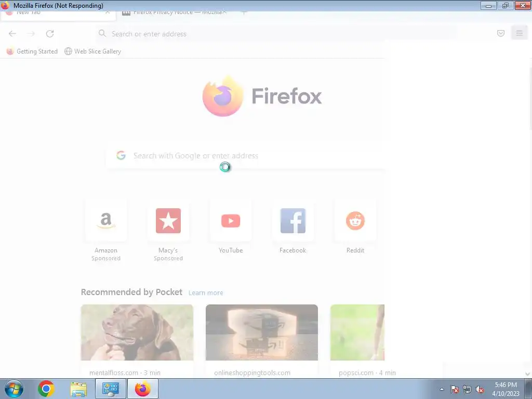The width and height of the screenshot is (532, 399).
Task: Click the forward navigation arrow
Action: 31,34
